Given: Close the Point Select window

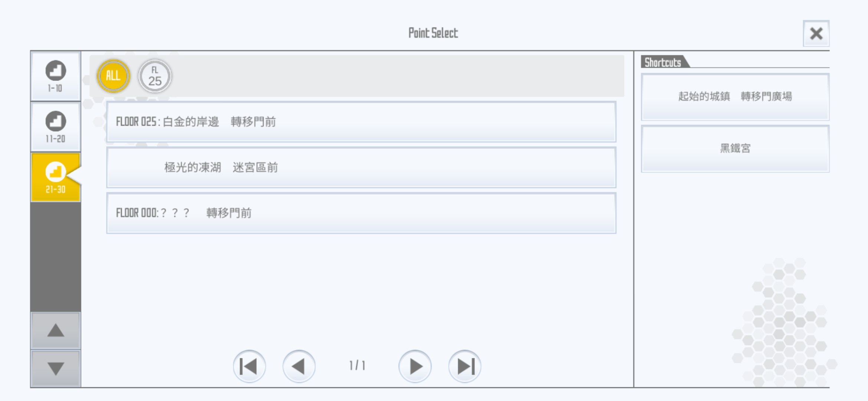Looking at the screenshot, I should (x=816, y=33).
